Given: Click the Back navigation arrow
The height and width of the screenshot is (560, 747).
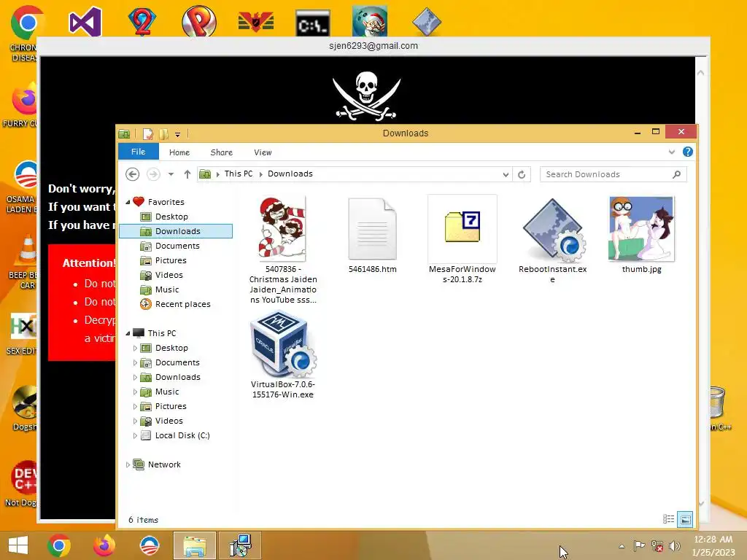Looking at the screenshot, I should [x=133, y=174].
